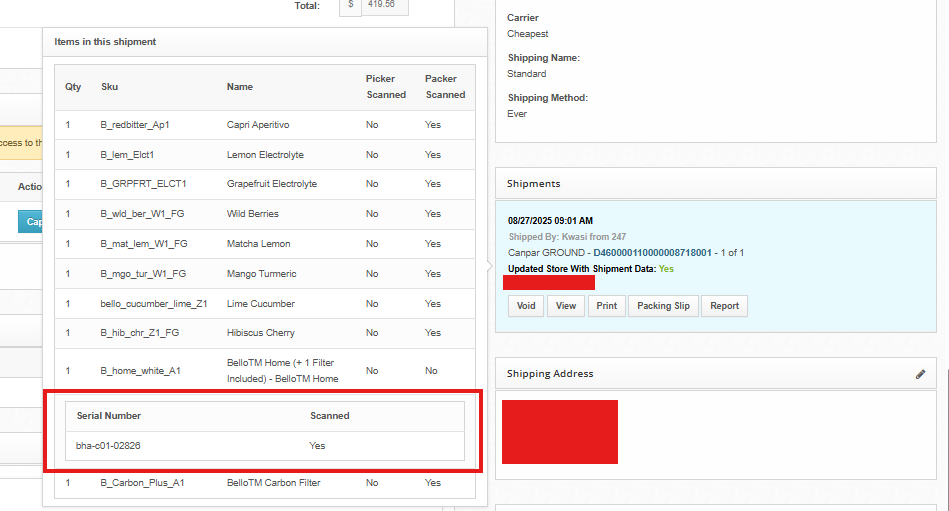Select SKU B_home_white_A1
The image size is (949, 511).
pos(140,371)
